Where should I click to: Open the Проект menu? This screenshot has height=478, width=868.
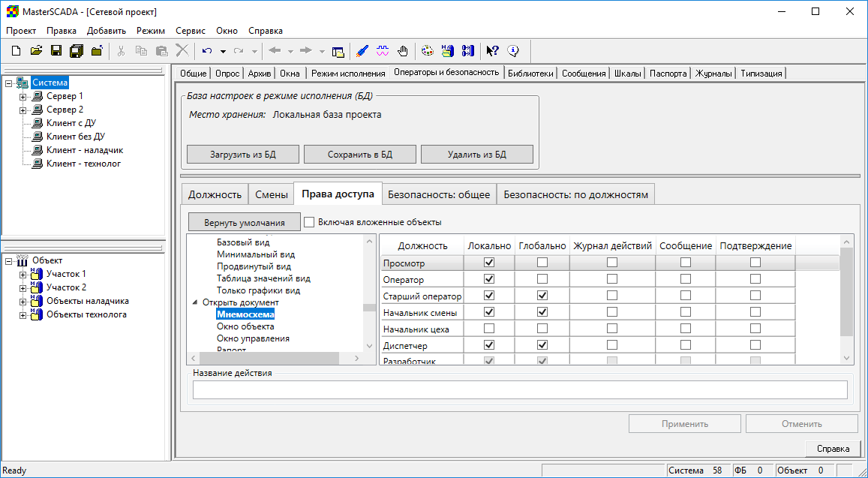pyautogui.click(x=21, y=31)
